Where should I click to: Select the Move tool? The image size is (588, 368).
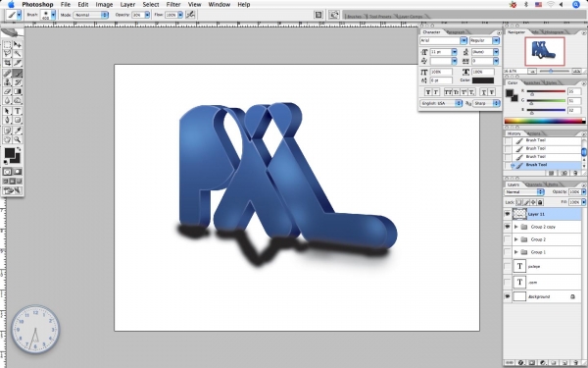click(18, 45)
